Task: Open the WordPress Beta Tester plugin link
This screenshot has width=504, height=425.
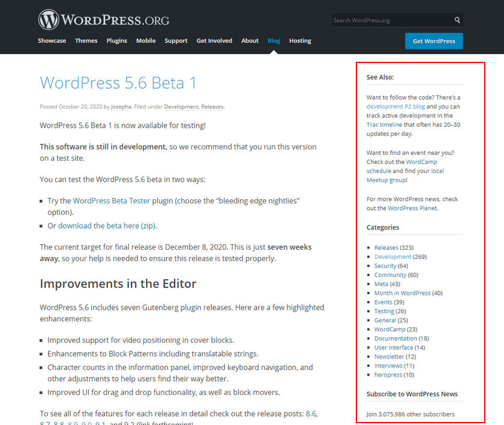Action: click(x=112, y=200)
